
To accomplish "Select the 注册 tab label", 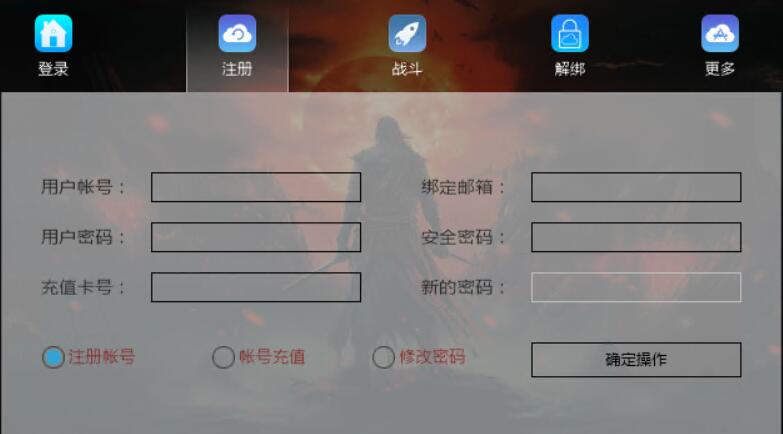I will click(237, 68).
